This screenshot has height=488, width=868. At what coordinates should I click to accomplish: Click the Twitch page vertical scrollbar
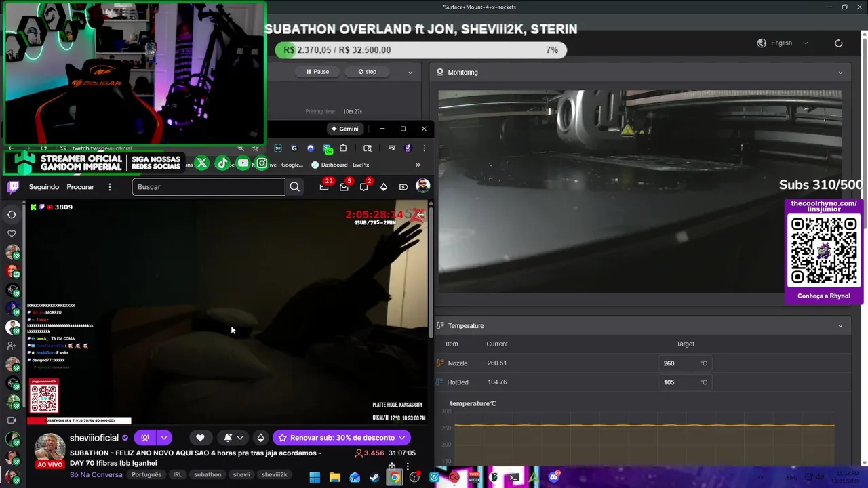(431, 271)
